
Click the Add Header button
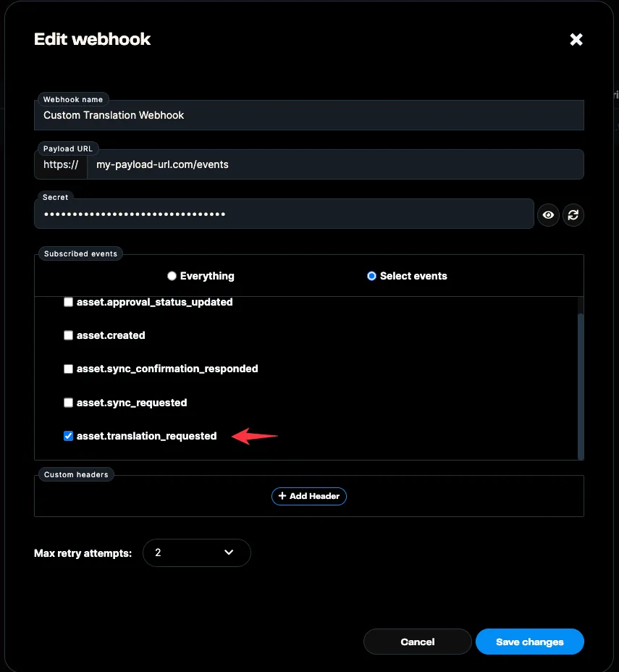point(309,496)
